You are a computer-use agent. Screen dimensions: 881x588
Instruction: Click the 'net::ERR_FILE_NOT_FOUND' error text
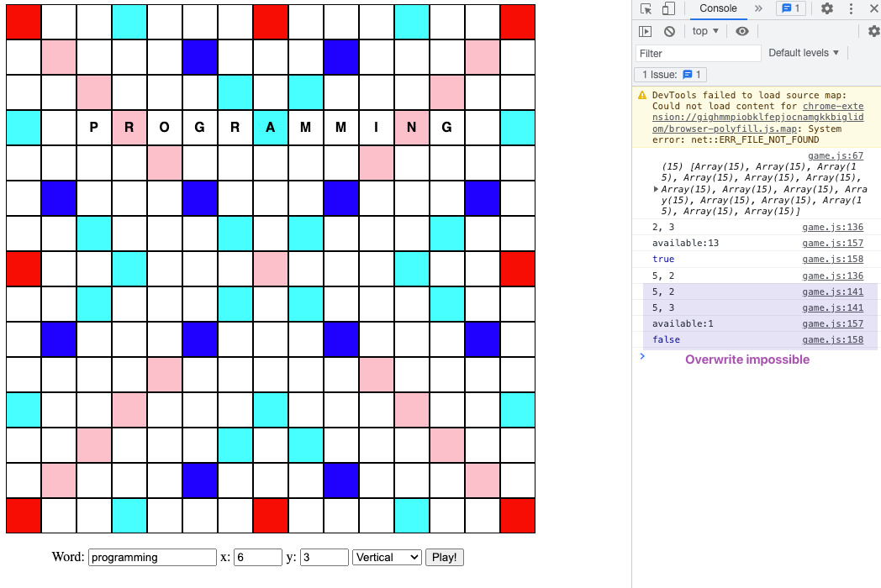click(755, 139)
